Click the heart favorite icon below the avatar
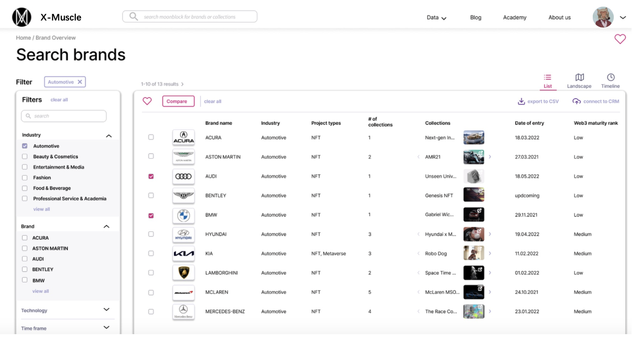The height and width of the screenshot is (349, 644). tap(620, 39)
